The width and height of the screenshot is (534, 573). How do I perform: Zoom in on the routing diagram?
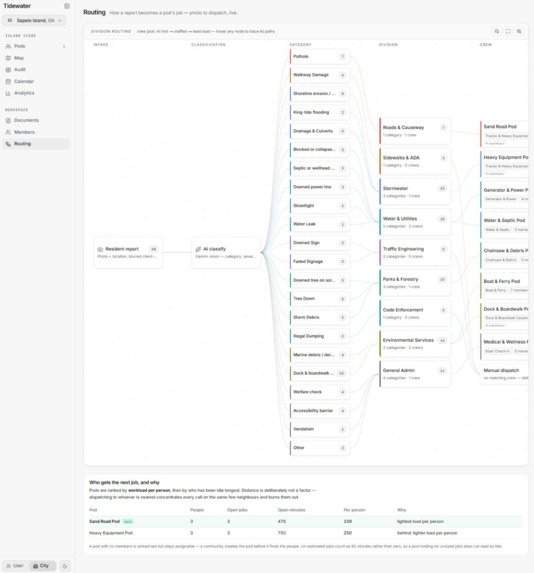(519, 31)
